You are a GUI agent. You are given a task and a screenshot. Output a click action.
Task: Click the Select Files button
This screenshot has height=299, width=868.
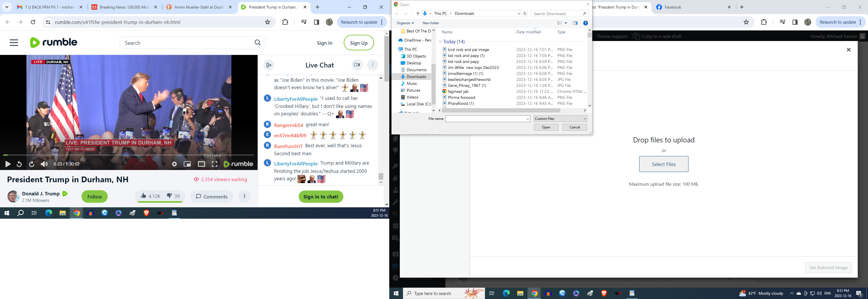pos(663,164)
